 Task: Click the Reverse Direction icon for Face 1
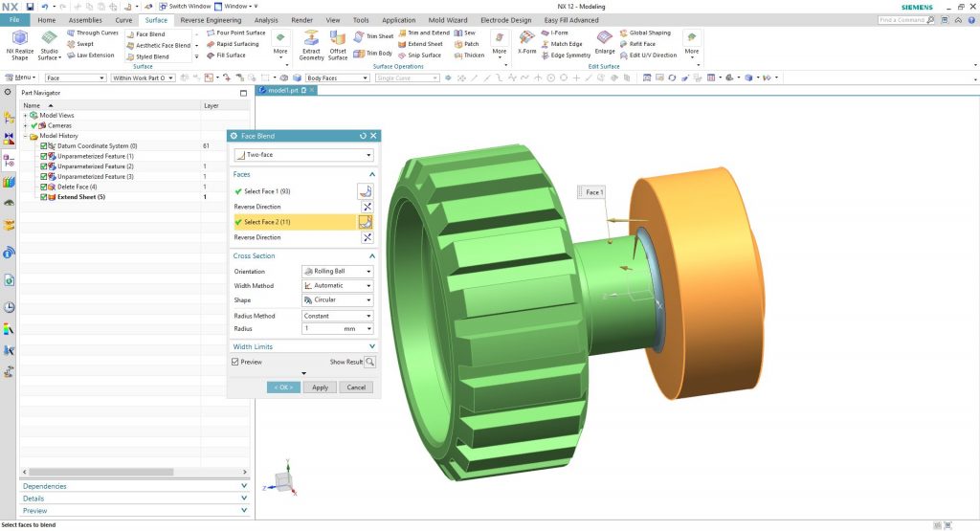pyautogui.click(x=366, y=207)
